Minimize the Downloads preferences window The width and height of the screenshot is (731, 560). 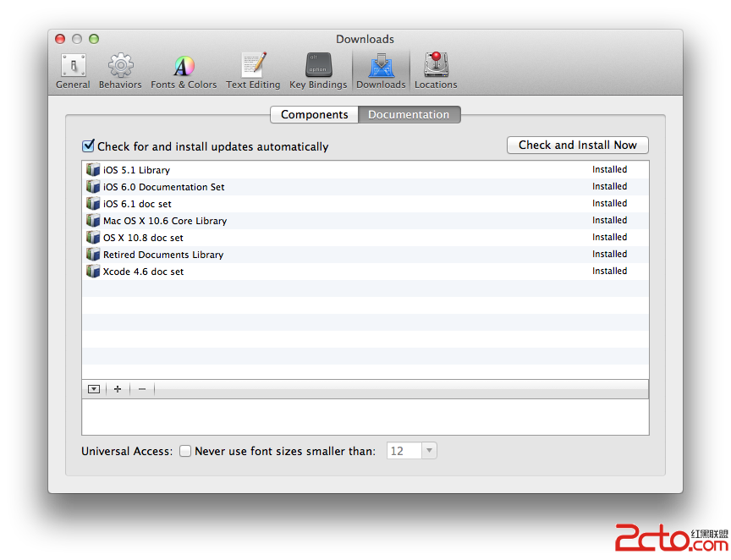coord(77,39)
